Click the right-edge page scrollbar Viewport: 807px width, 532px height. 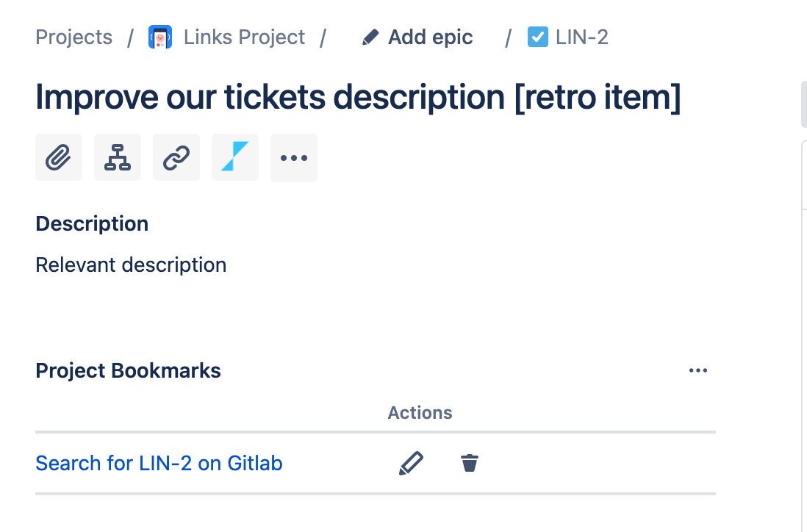[x=803, y=104]
